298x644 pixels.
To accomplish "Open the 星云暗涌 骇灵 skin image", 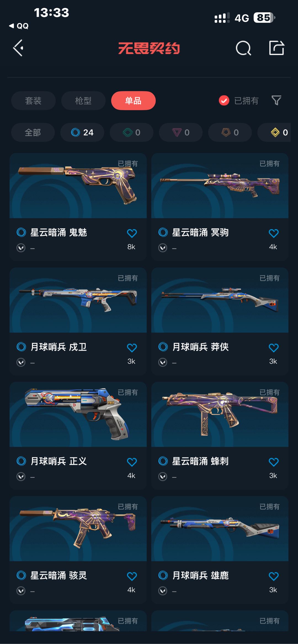I will coord(78,529).
